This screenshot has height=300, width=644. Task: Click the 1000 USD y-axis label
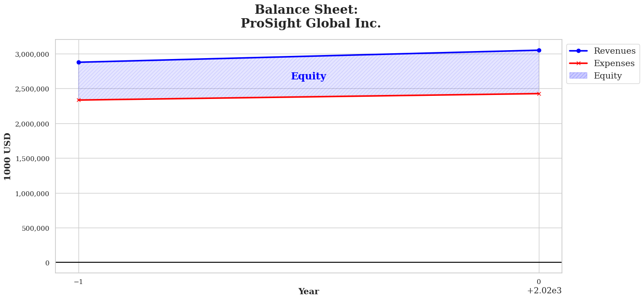[x=8, y=156]
